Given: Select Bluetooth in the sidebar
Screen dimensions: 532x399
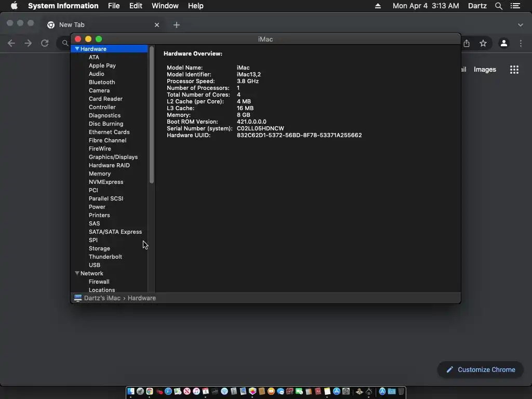Looking at the screenshot, I should click(x=102, y=82).
